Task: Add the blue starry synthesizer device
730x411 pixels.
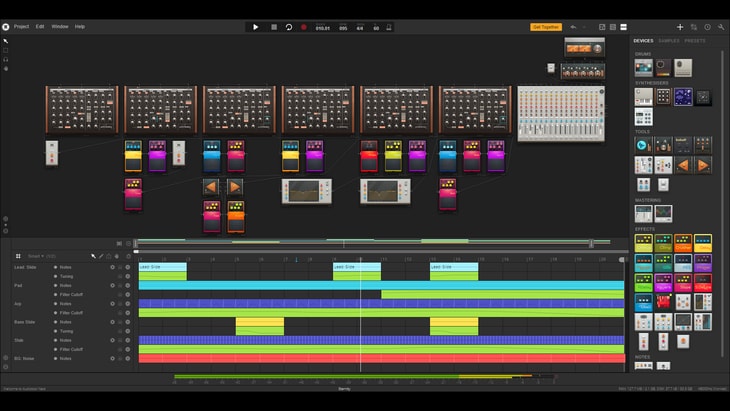Action: pyautogui.click(x=683, y=97)
